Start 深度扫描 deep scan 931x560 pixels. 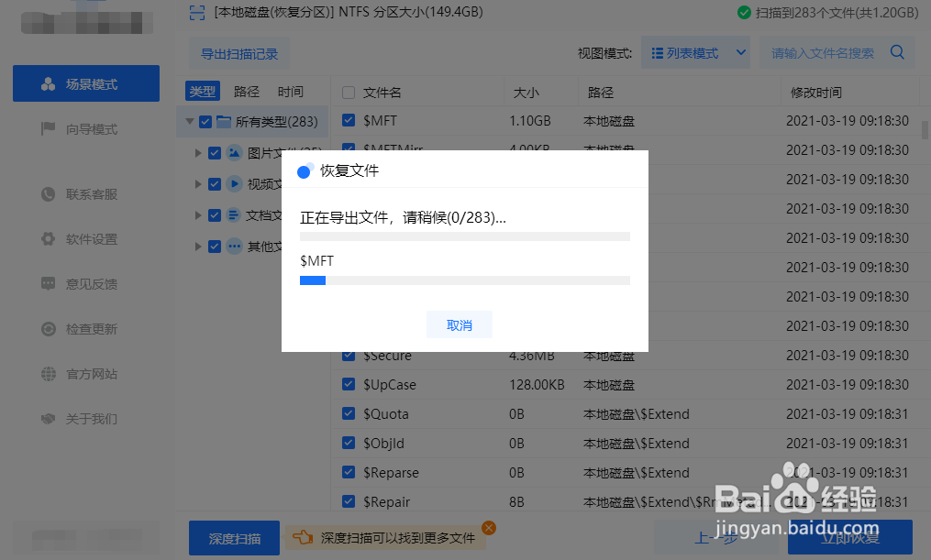[x=234, y=539]
